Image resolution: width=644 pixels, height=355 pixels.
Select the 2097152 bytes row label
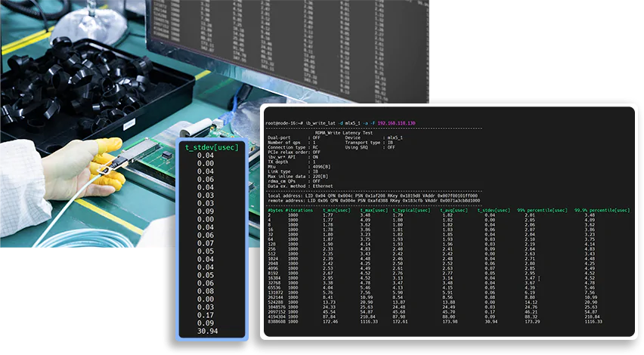pos(277,312)
